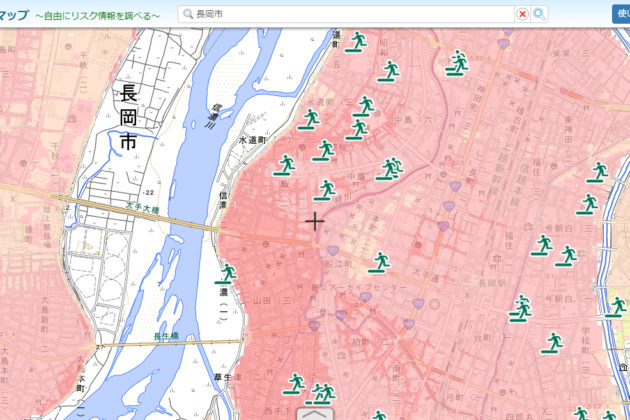Click the crosshair marker at map center
Viewport: 630px width, 420px height.
(315, 220)
